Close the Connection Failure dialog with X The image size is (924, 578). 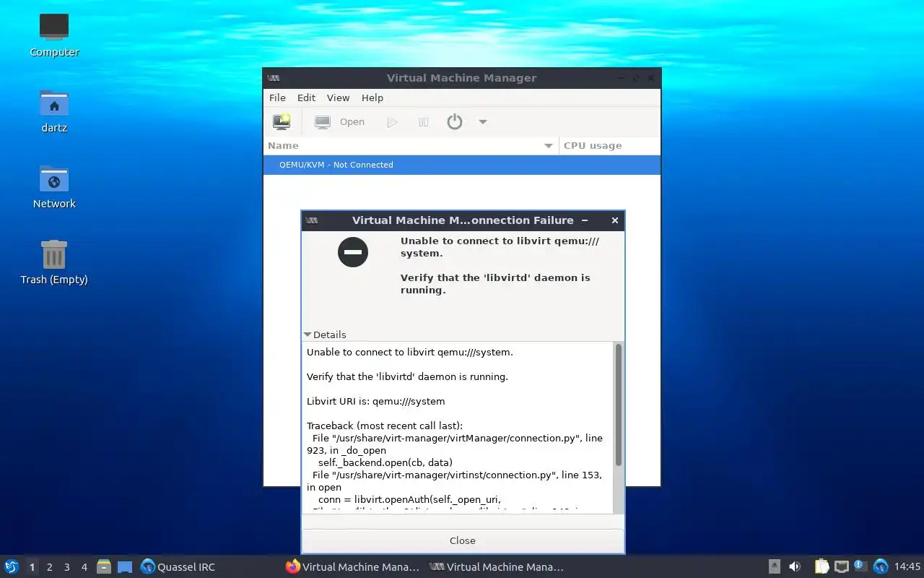click(x=615, y=220)
